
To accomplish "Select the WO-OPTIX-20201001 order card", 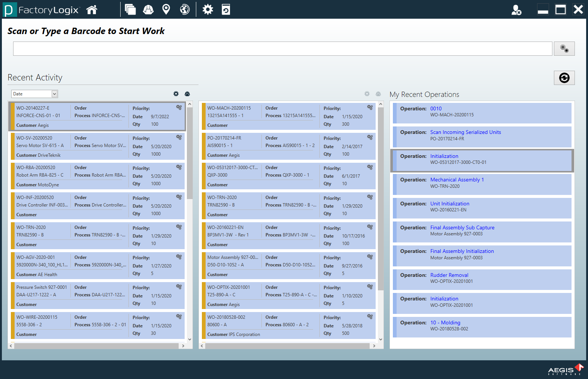I will [288, 296].
